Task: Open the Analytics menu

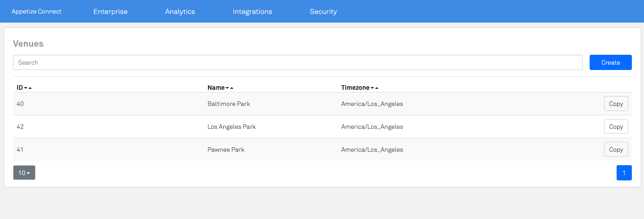Action: (180, 12)
